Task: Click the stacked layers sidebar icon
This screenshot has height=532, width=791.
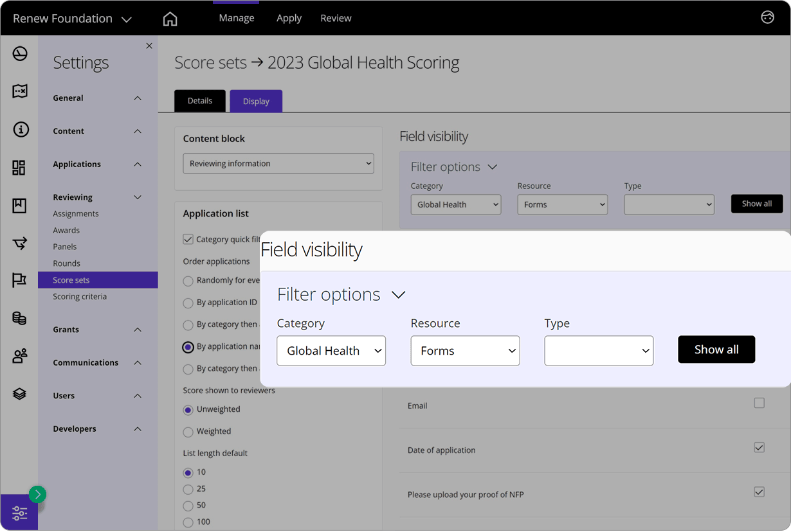Action: 19,394
